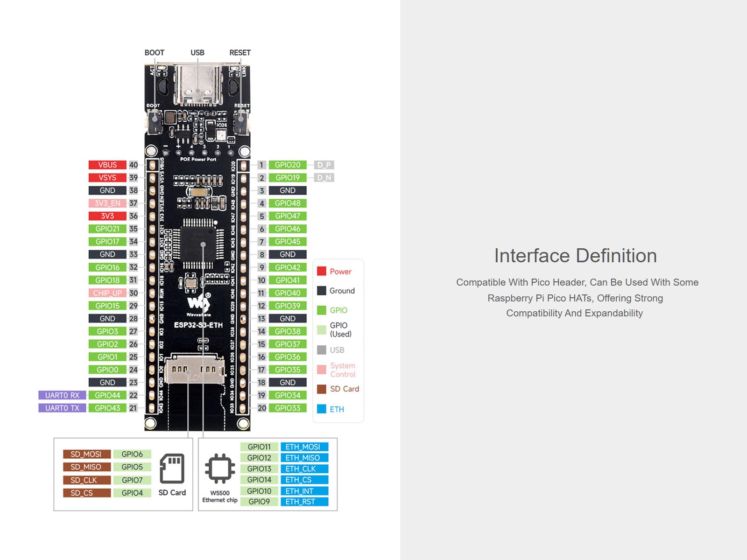Click the blue ETH_RST label
This screenshot has width=747, height=560.
304,502
